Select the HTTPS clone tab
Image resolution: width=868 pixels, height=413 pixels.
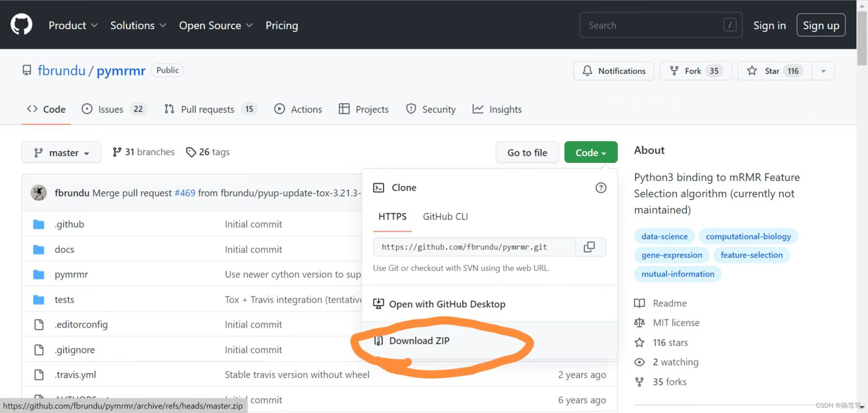click(x=392, y=216)
